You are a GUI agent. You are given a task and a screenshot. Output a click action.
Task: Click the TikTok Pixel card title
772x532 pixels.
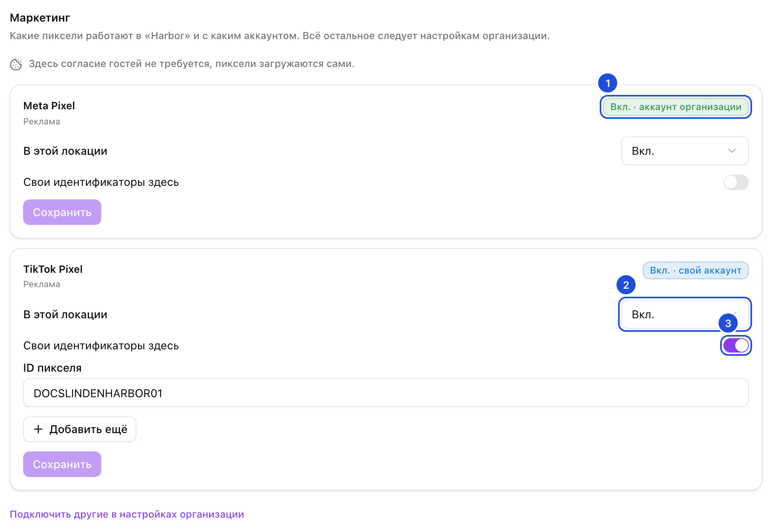click(x=53, y=269)
